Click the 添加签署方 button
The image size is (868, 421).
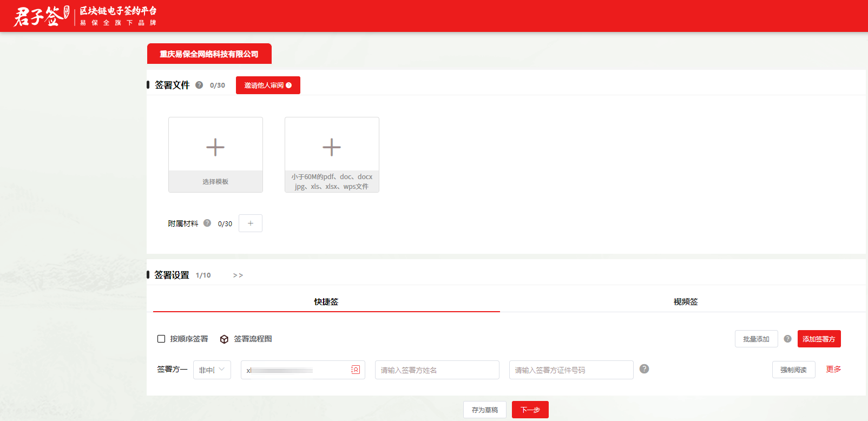pyautogui.click(x=819, y=339)
